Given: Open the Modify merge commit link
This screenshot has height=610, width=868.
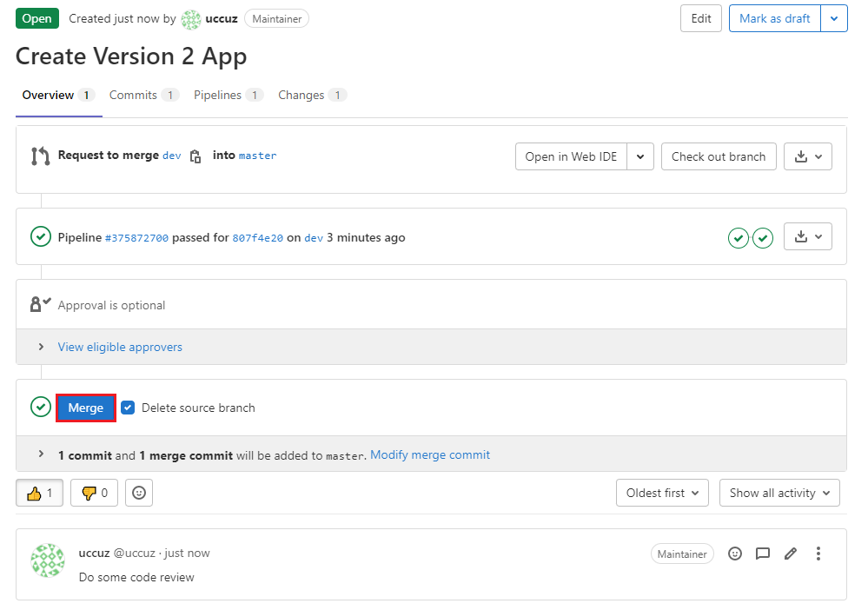Looking at the screenshot, I should 429,454.
